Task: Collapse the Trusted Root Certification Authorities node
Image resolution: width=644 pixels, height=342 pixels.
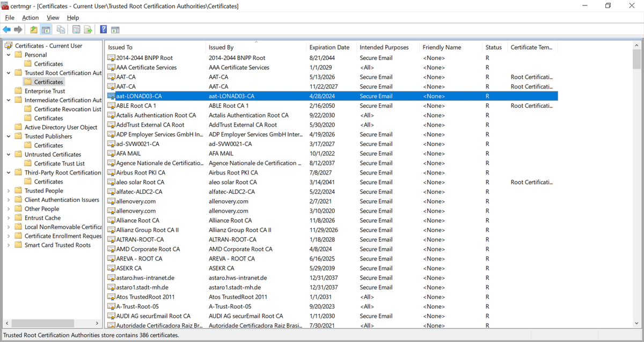Action: click(9, 72)
